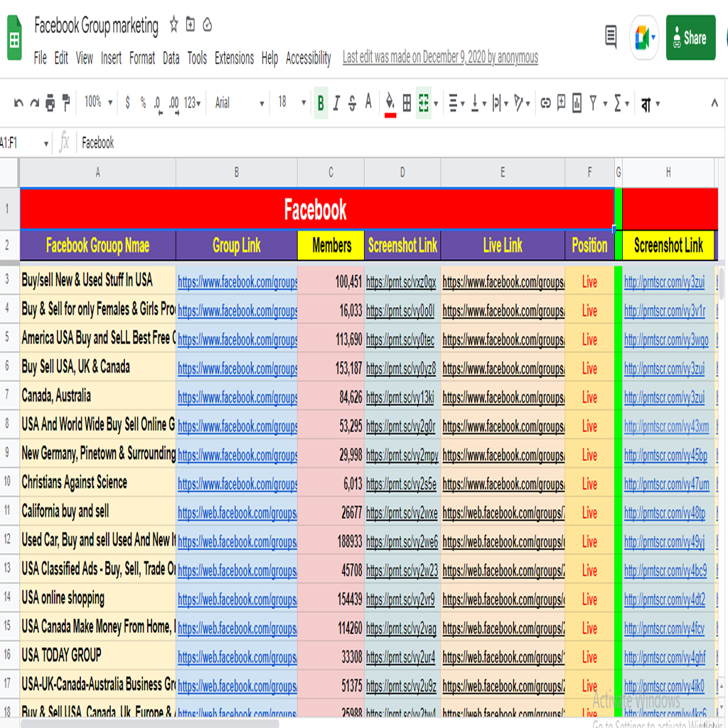Click the Undo icon

point(18,102)
